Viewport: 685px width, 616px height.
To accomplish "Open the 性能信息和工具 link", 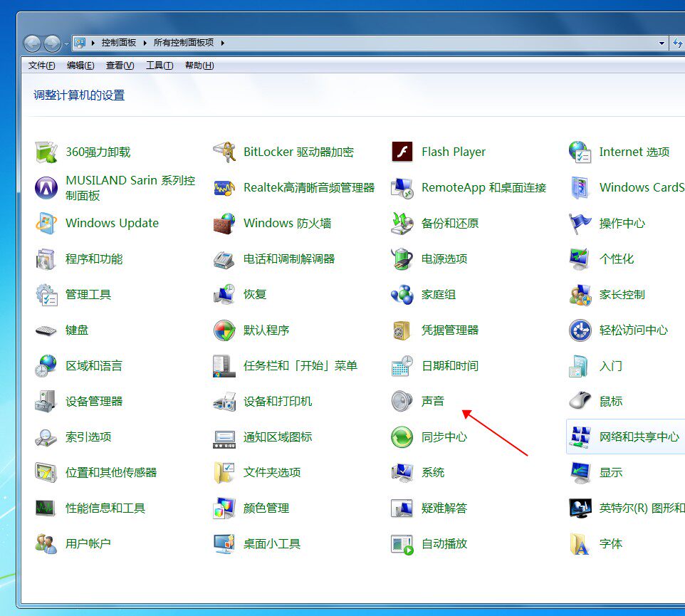I will [x=105, y=508].
